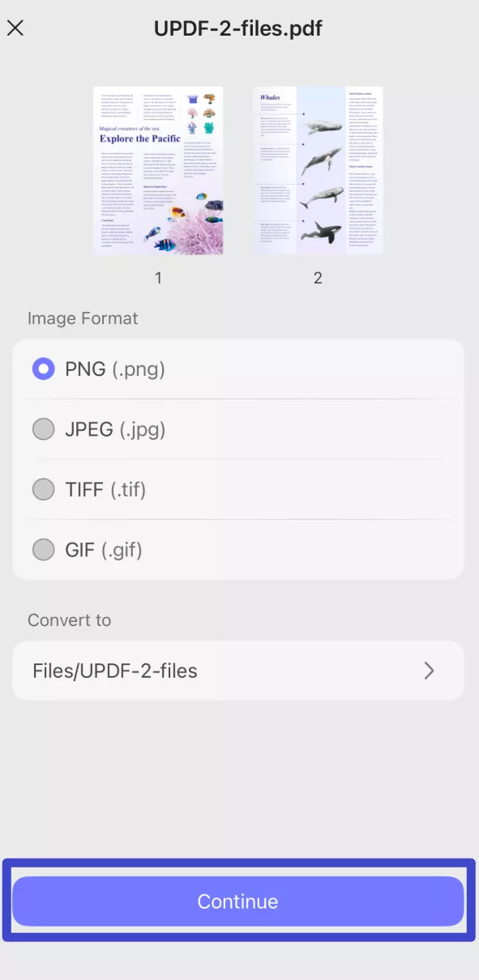The image size is (479, 980).
Task: Close the PDF to image conversion dialog
Action: 15,28
